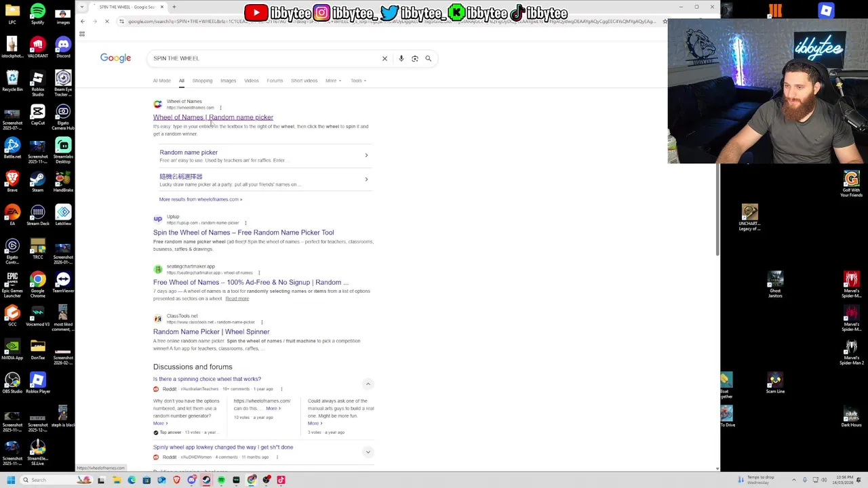The height and width of the screenshot is (488, 868).
Task: Click the browser address bar
Action: tap(391, 22)
